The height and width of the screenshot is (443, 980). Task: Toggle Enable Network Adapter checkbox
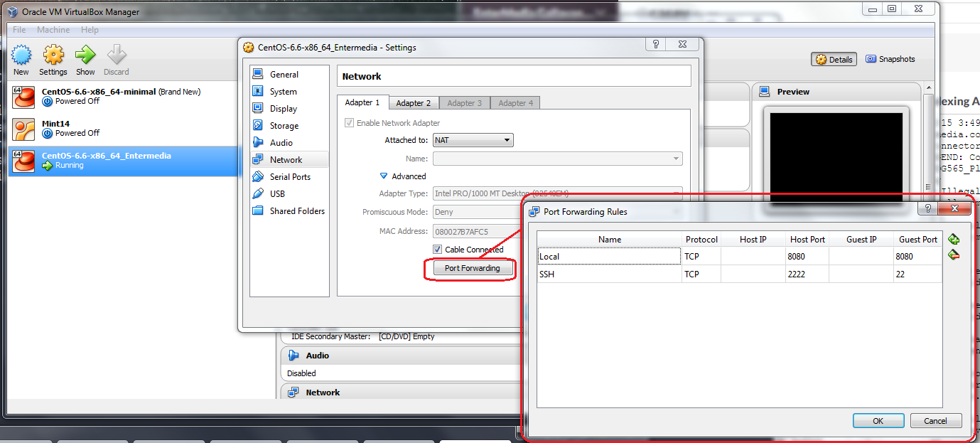[349, 123]
